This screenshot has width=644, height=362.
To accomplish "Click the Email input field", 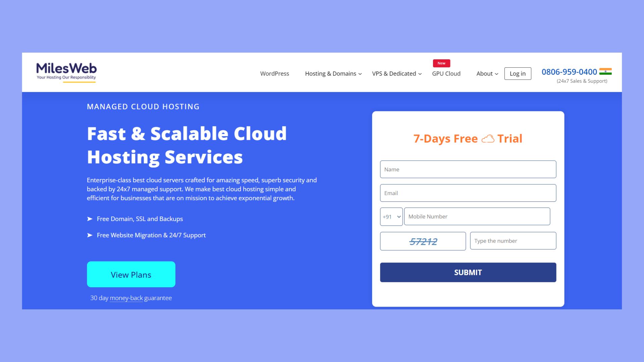I will coord(468,193).
